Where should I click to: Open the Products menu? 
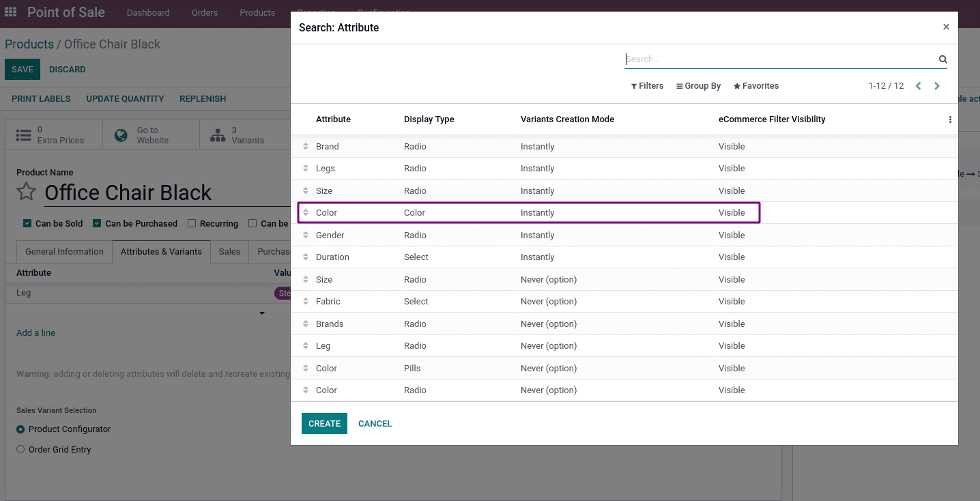[x=257, y=13]
